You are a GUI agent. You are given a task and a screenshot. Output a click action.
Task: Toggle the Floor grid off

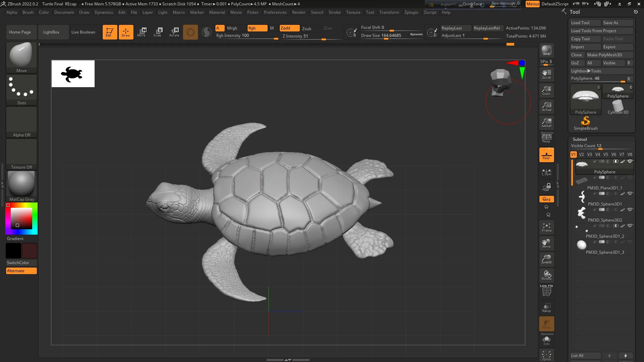coord(546,155)
